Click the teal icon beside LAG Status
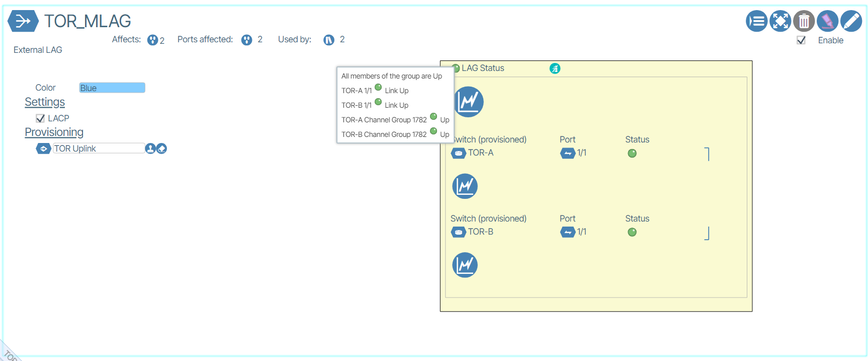Viewport: 868px width, 361px height. point(555,68)
